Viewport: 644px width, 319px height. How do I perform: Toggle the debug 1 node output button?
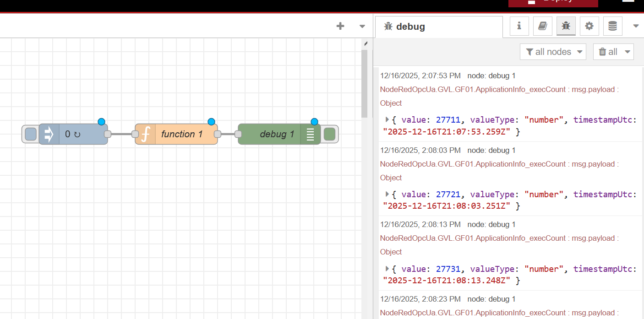pos(329,134)
